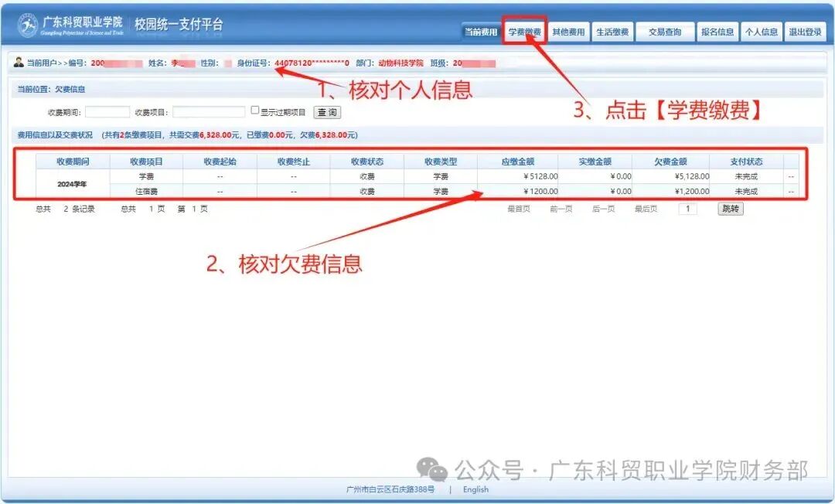Go to the 交易查询 tab
This screenshot has width=835, height=504.
click(665, 32)
